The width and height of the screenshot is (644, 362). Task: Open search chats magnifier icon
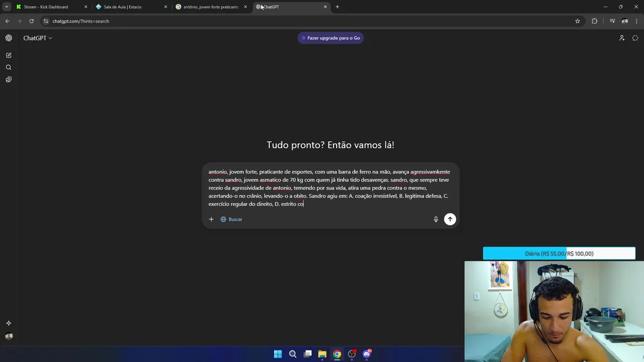(x=9, y=67)
